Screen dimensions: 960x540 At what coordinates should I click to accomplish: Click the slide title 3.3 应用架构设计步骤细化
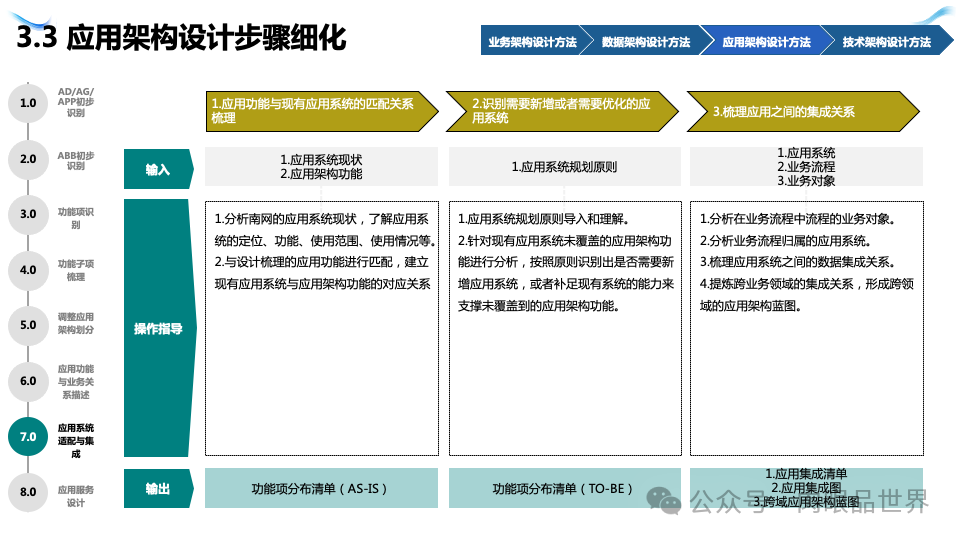182,37
